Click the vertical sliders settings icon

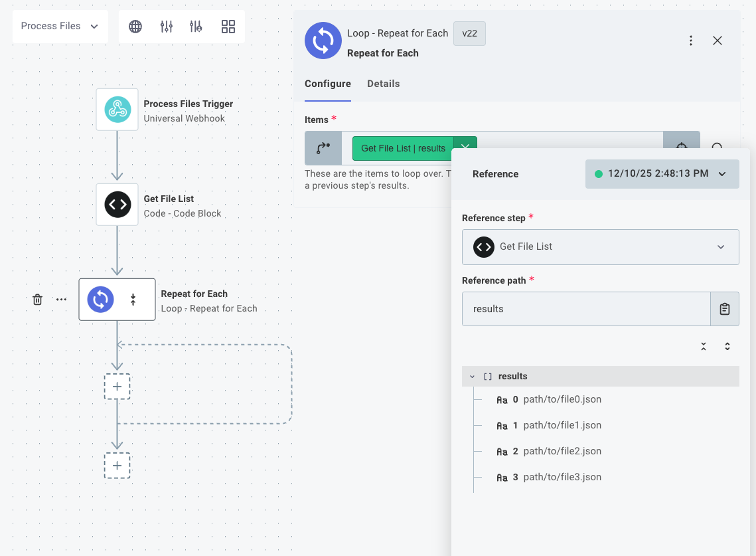click(x=166, y=27)
